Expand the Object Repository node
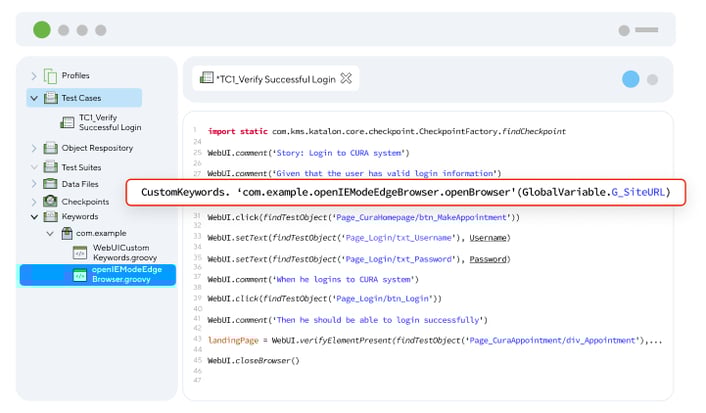 point(34,148)
